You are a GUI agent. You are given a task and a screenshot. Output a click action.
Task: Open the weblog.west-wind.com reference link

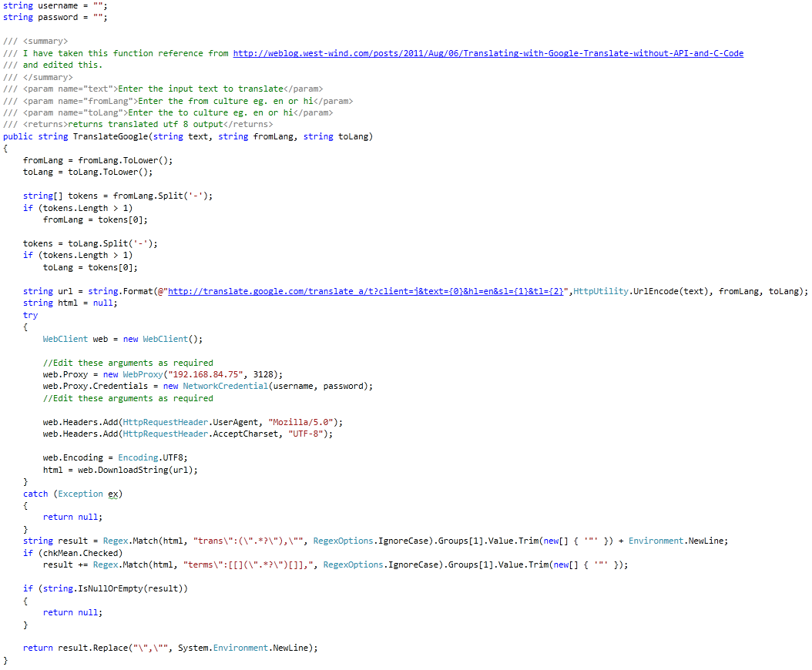488,53
